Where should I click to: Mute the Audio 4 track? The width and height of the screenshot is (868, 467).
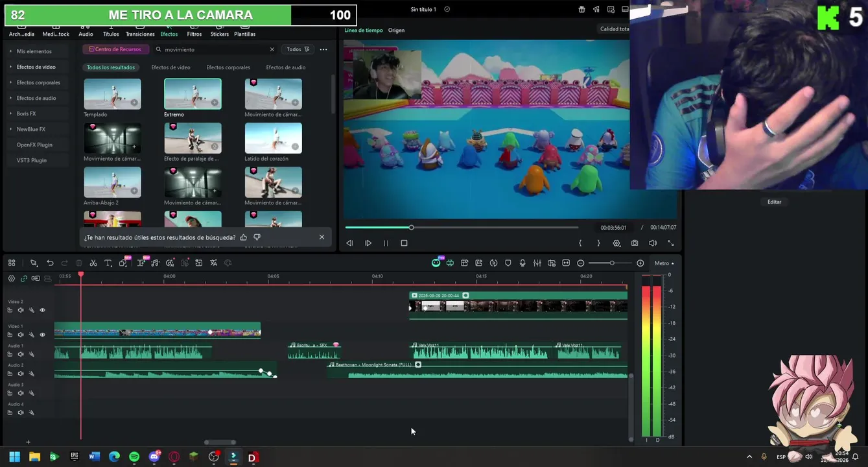pos(21,413)
